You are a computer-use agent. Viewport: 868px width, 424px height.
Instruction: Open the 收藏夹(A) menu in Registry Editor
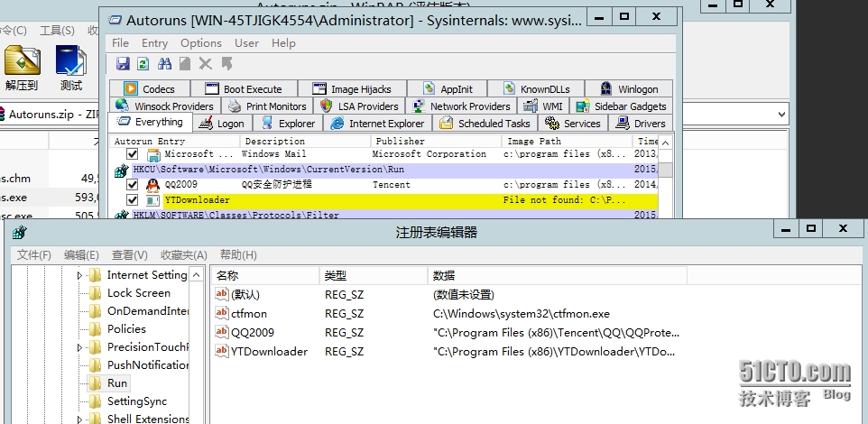click(184, 255)
